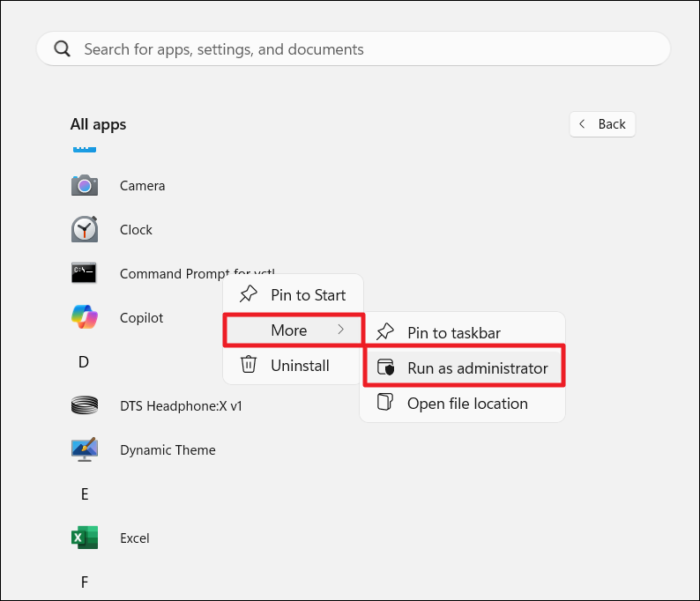The image size is (700, 601).
Task: Click the Excel app icon
Action: pos(85,538)
